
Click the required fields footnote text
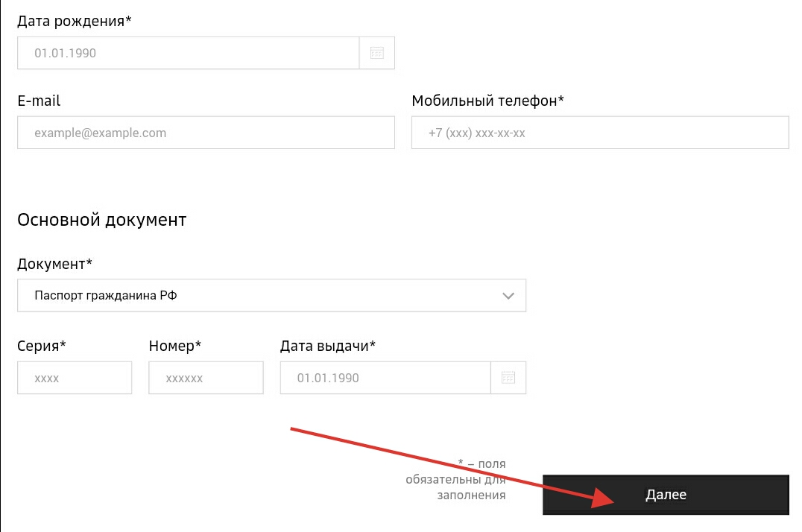[x=456, y=478]
